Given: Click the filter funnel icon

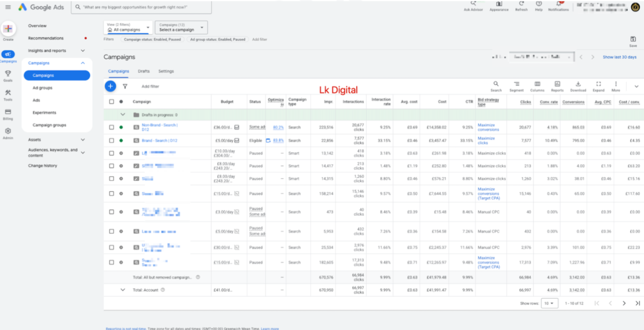Looking at the screenshot, I should click(125, 86).
